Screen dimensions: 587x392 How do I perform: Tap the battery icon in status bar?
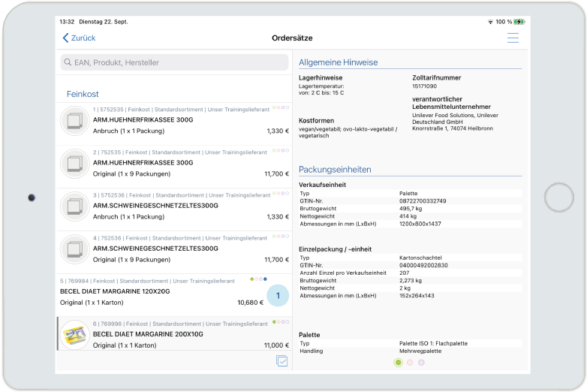tap(519, 22)
